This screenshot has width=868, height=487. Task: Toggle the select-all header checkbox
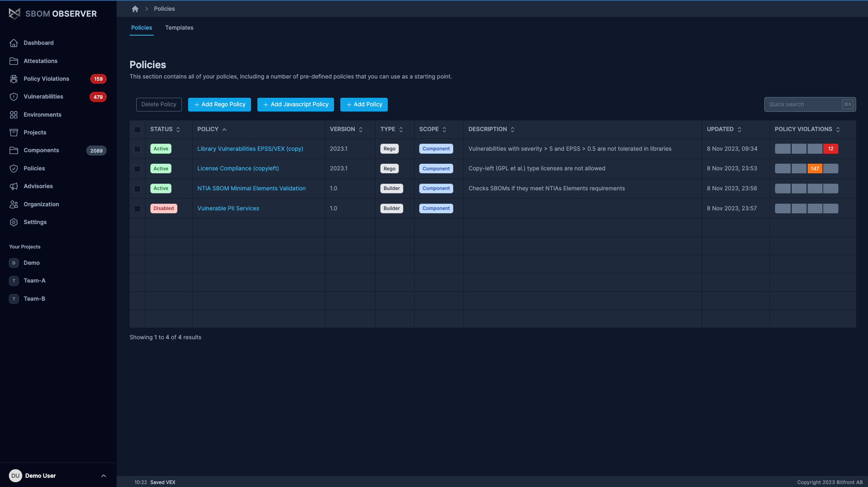click(x=137, y=130)
